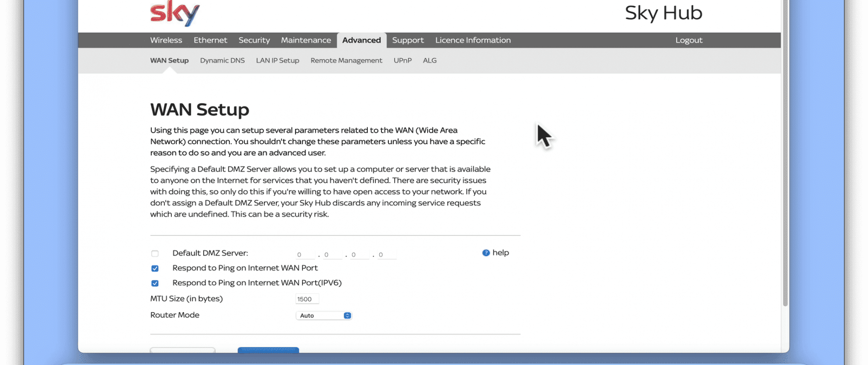Click the blue help question mark icon
This screenshot has width=868, height=365.
[x=486, y=253]
